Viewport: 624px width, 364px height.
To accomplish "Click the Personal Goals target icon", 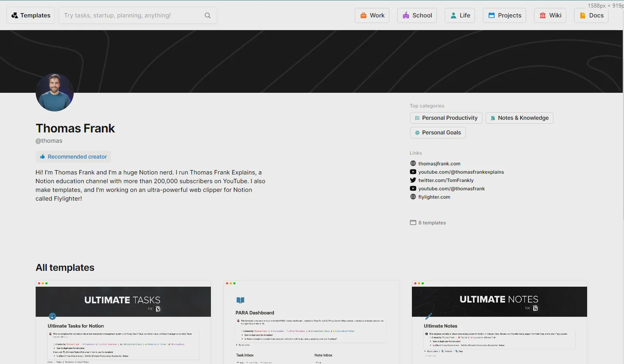I will tap(417, 133).
